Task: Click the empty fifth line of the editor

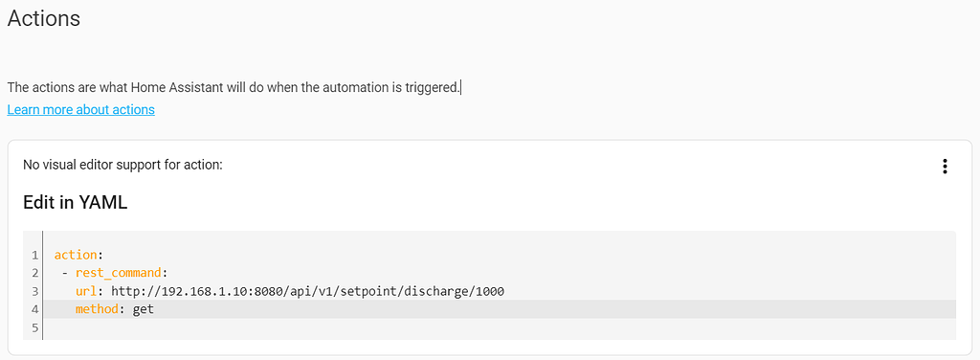Action: tap(500, 327)
